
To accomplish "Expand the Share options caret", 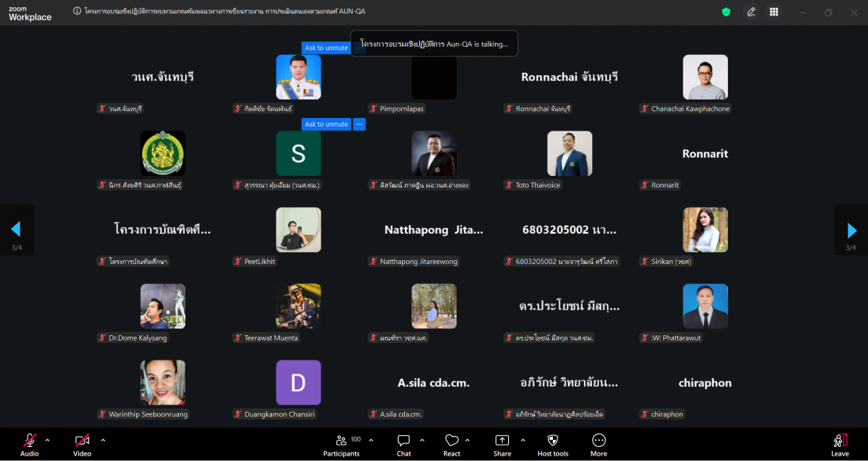I will [523, 440].
